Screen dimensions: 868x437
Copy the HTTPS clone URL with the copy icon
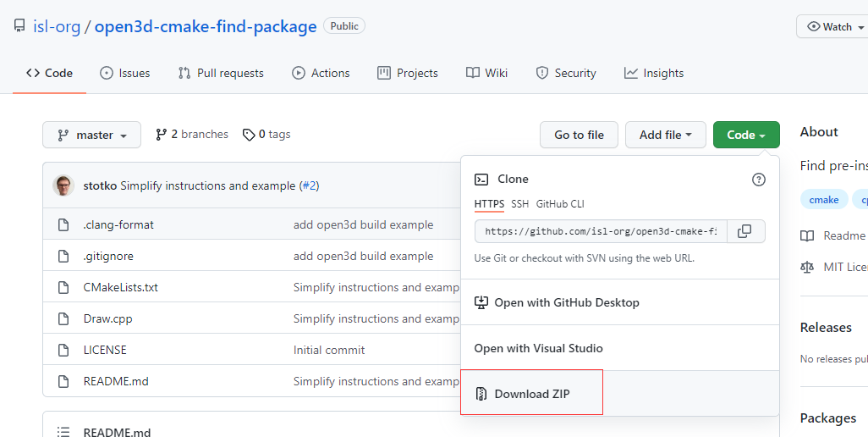click(744, 231)
